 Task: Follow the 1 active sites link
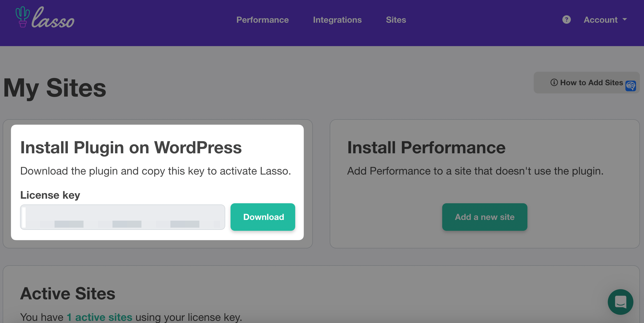pos(99,317)
